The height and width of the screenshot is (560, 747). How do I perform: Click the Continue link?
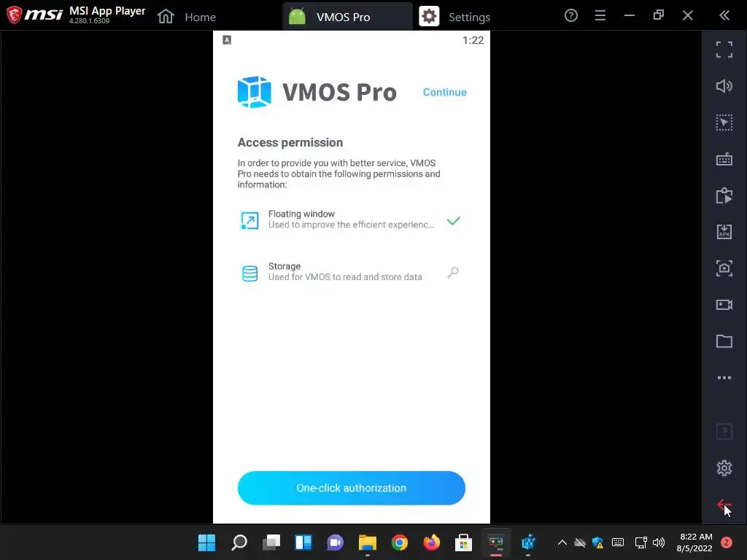444,93
